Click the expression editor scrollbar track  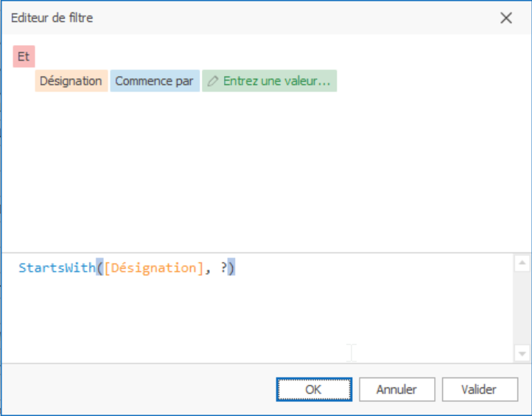[522, 308]
